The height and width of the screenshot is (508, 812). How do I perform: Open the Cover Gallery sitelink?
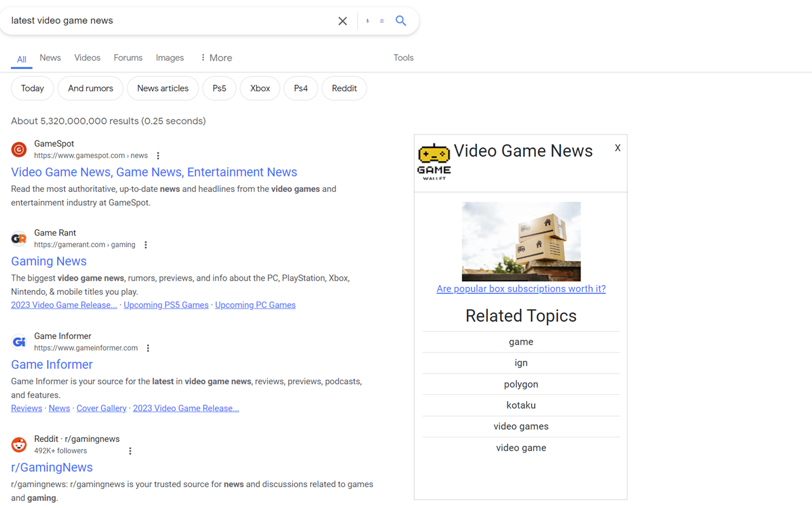point(101,408)
